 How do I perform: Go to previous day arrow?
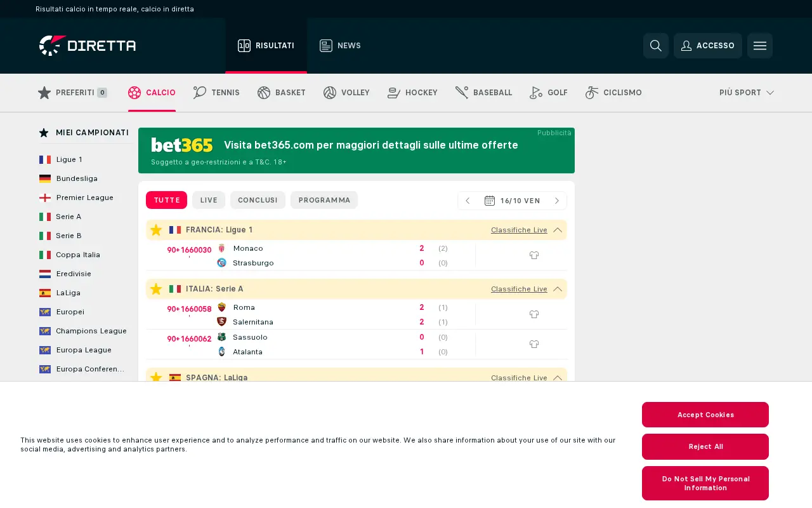(x=468, y=201)
